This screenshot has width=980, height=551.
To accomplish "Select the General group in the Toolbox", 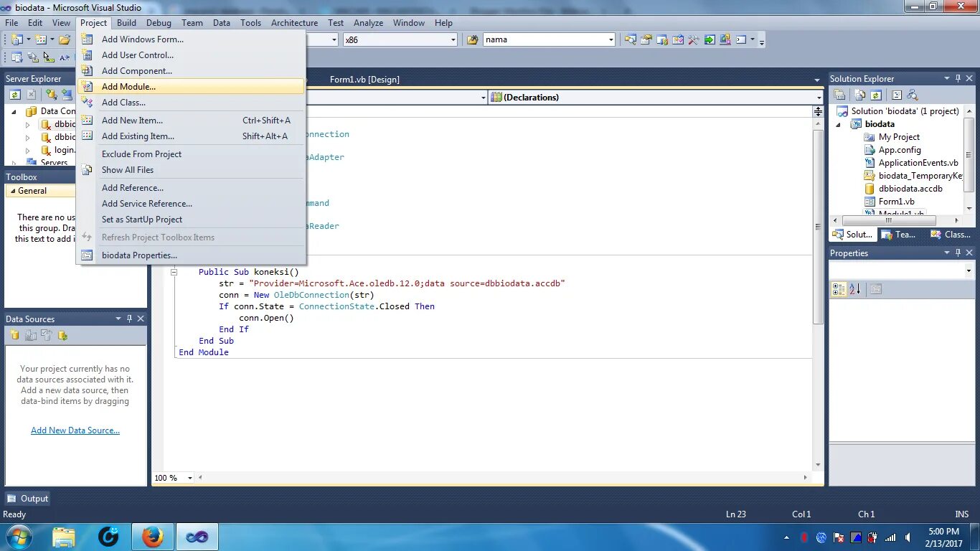I will [x=40, y=191].
